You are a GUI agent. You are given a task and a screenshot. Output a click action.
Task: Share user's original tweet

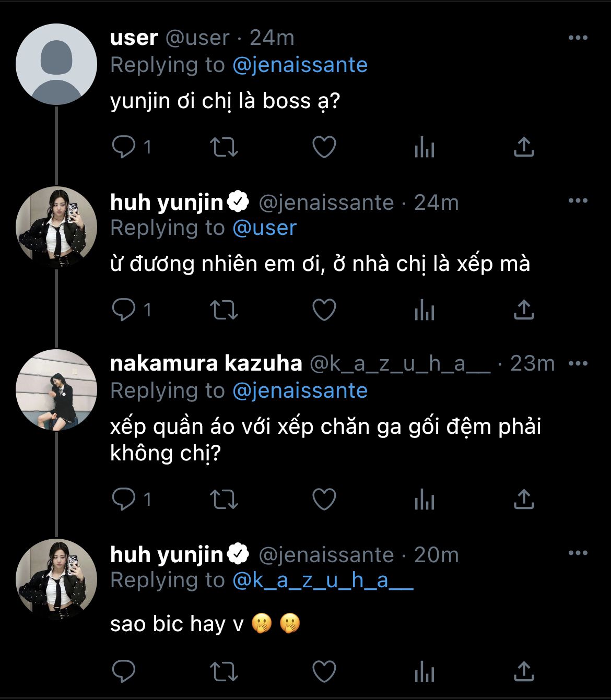click(x=523, y=147)
